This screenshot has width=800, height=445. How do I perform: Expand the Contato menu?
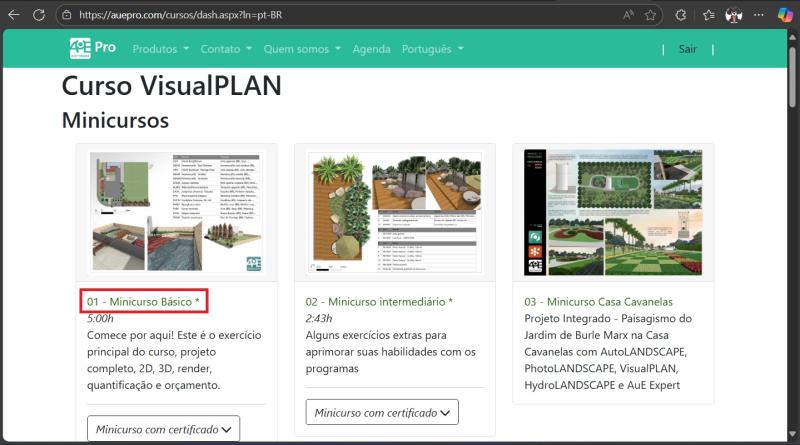click(226, 49)
